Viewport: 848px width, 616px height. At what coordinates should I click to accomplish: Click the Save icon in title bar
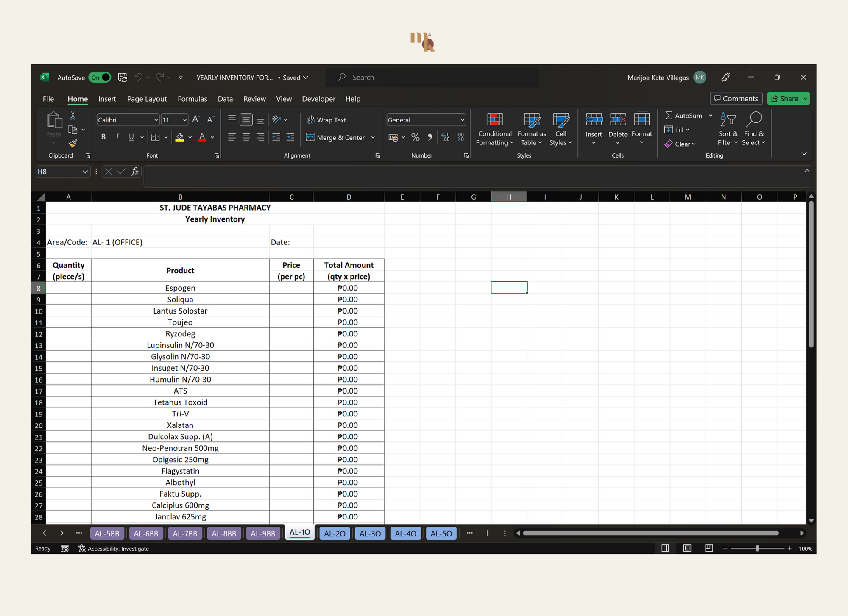(123, 77)
